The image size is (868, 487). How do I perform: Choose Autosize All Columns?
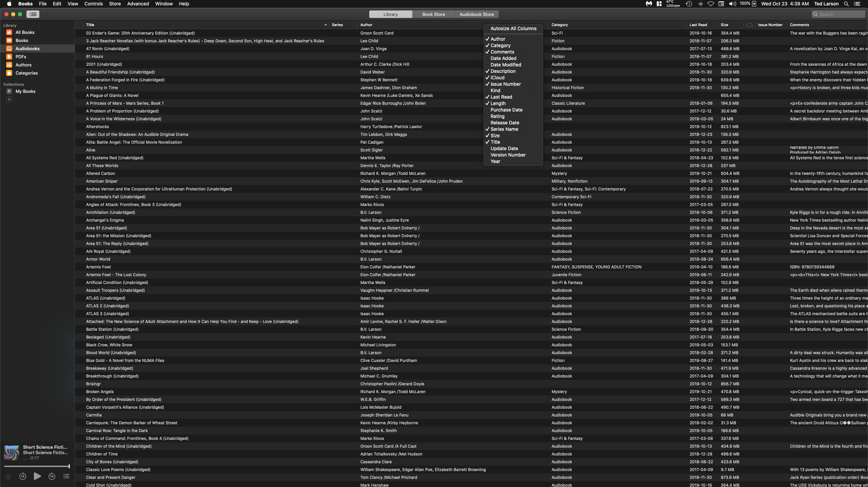[513, 28]
